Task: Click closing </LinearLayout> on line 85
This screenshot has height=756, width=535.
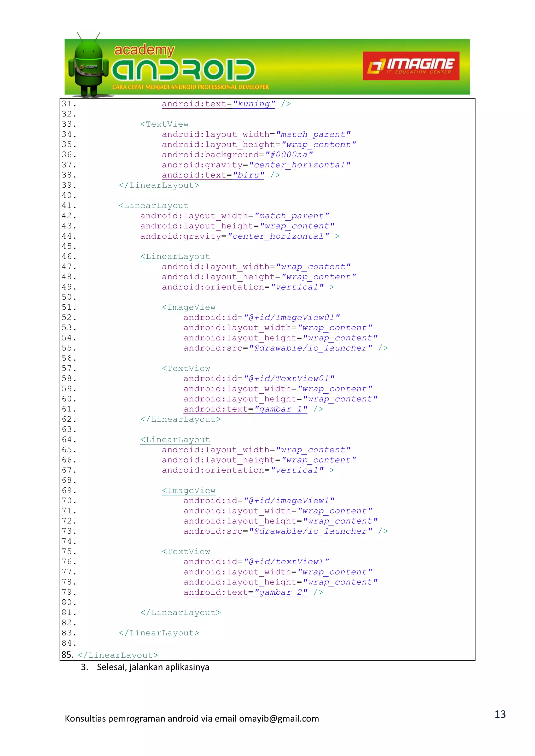Action: pyautogui.click(x=118, y=655)
